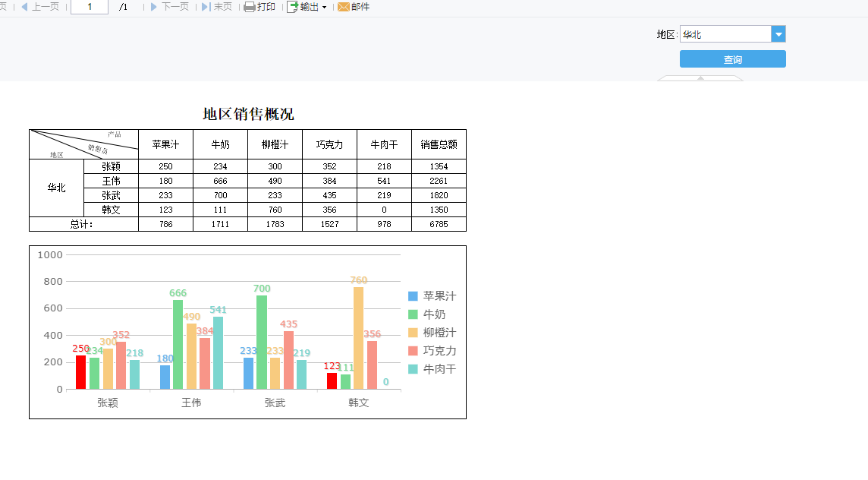The image size is (868, 480).
Task: Click the 760 orange bar for 韩文
Action: click(x=359, y=338)
